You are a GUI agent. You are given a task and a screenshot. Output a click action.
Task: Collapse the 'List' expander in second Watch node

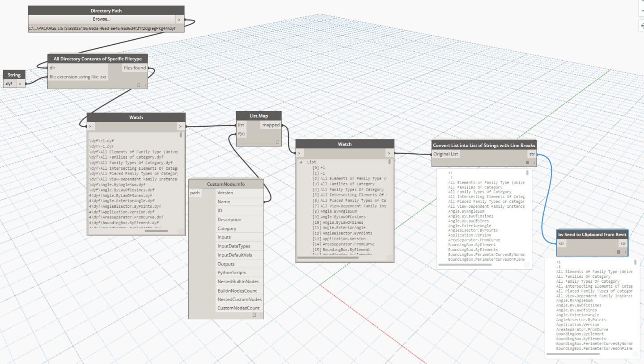pyautogui.click(x=301, y=162)
